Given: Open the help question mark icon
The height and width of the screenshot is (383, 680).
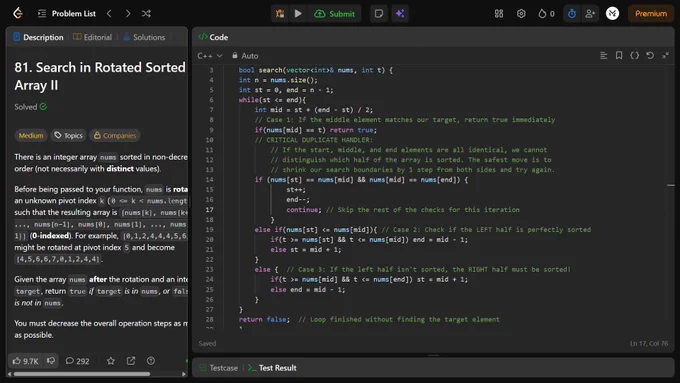Looking at the screenshot, I should (151, 361).
